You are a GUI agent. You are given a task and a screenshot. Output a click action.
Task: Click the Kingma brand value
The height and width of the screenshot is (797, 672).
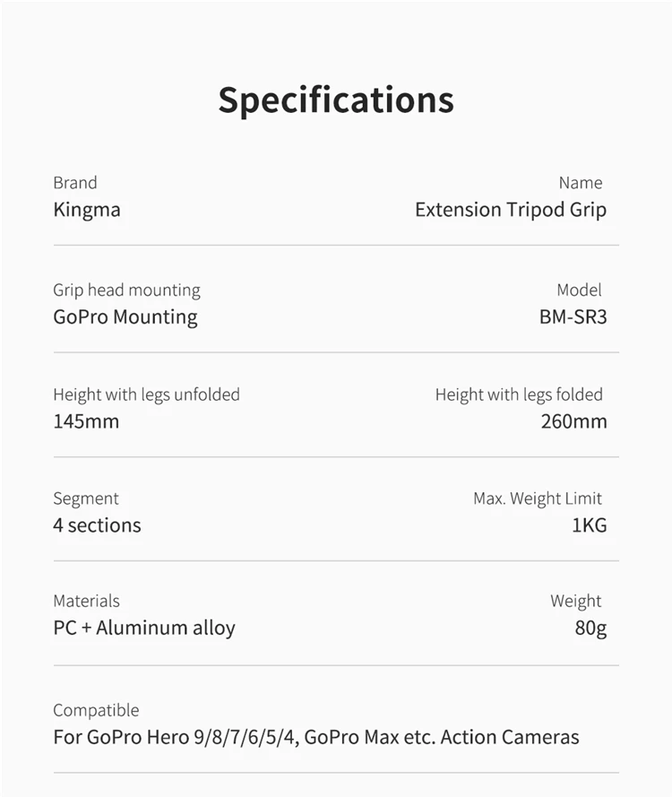pos(87,211)
